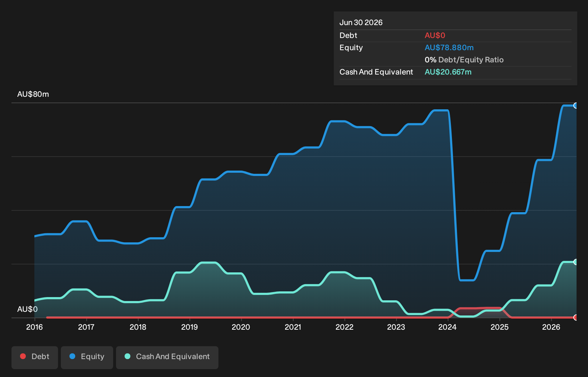Click the Equity value AU$78.880m
This screenshot has height=377, width=588.
pos(449,48)
